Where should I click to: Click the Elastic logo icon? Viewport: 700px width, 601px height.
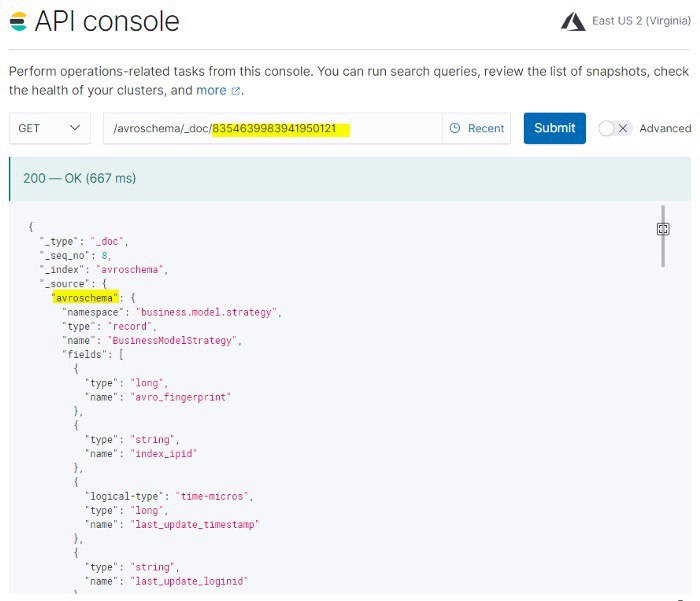click(x=18, y=21)
